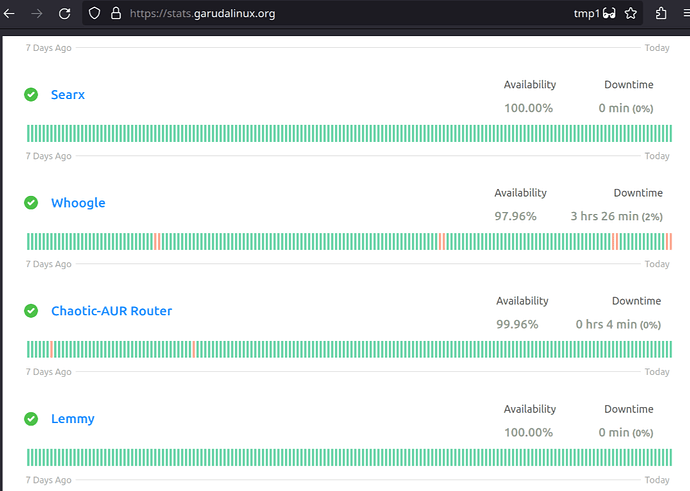The width and height of the screenshot is (690, 491).
Task: Click the Downtime heading in the Chaotic-AUR Router row
Action: (x=636, y=301)
